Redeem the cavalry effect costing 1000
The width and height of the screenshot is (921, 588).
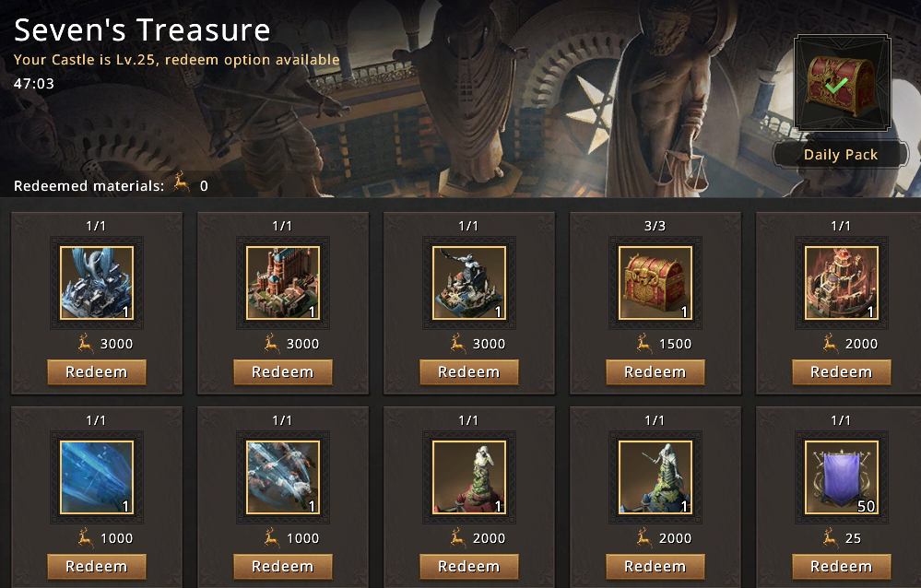tap(282, 566)
